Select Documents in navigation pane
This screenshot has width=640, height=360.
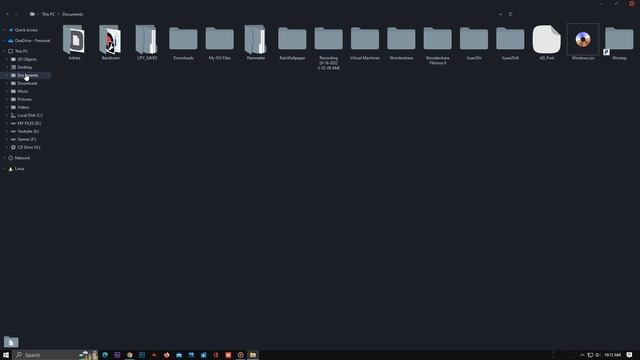pyautogui.click(x=27, y=75)
